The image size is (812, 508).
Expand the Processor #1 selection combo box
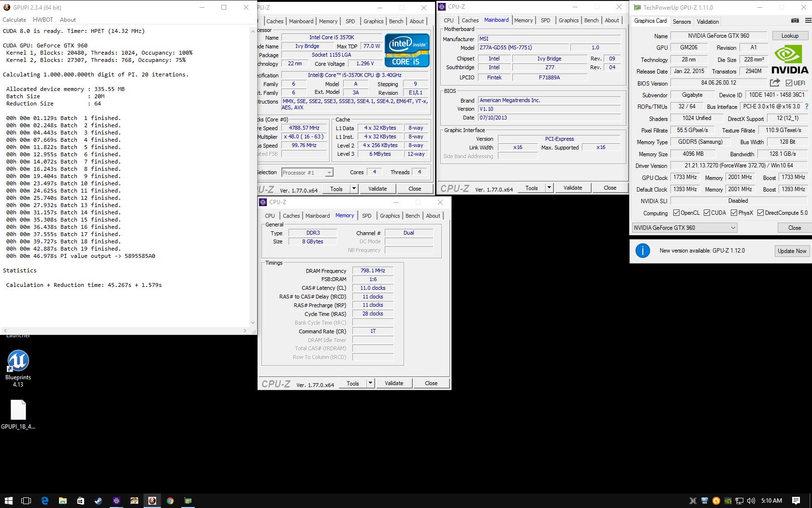coord(307,172)
